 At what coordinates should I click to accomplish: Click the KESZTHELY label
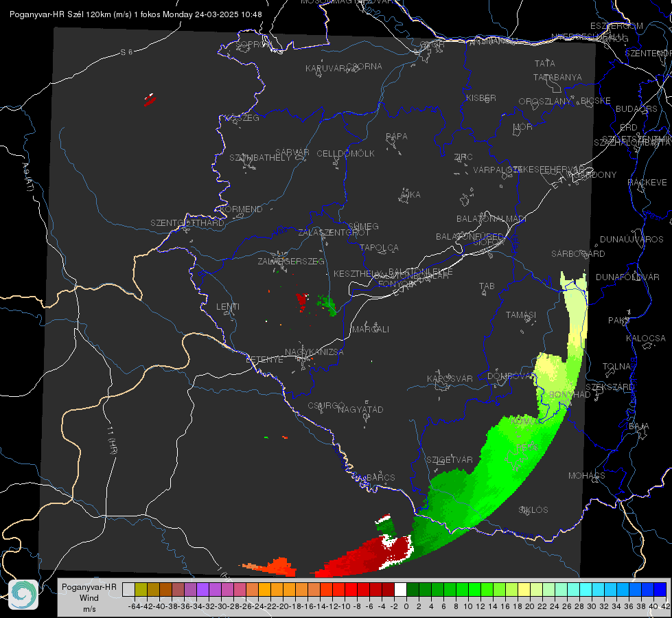click(358, 273)
